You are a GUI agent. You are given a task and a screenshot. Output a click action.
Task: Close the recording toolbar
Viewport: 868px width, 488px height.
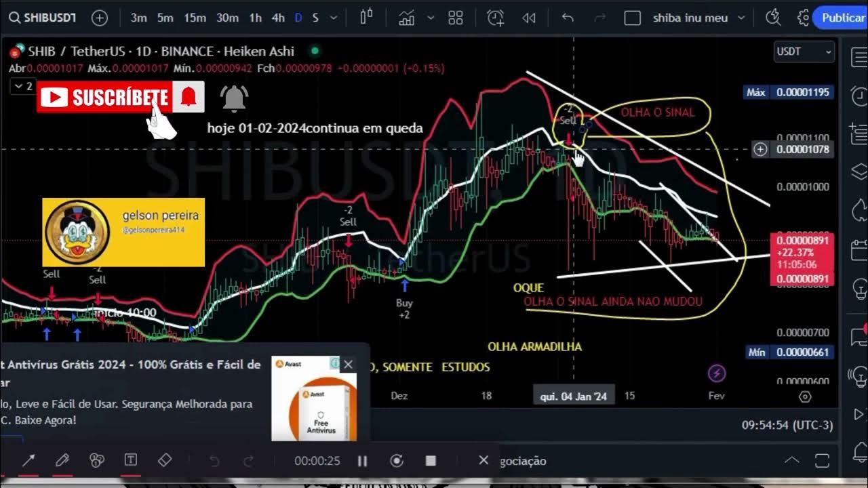(483, 460)
